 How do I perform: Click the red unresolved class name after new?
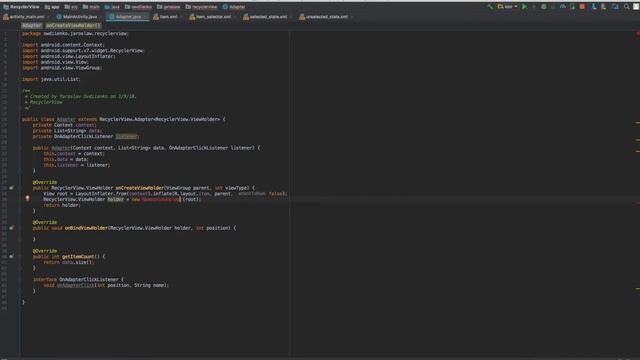point(160,199)
